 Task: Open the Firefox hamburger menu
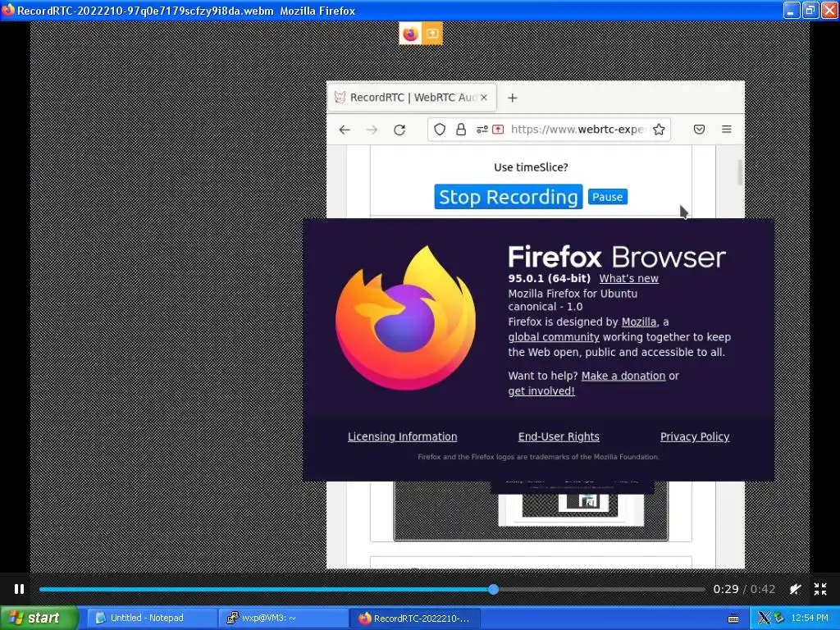pos(727,129)
